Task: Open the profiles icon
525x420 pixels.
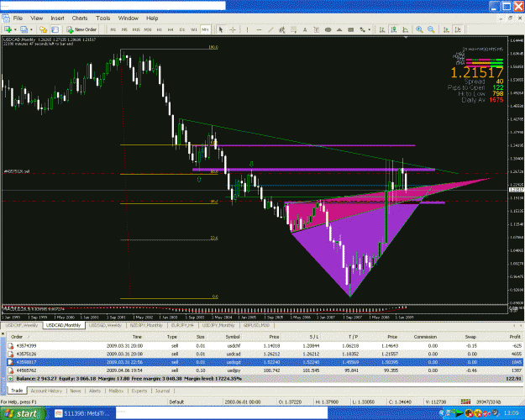Action: click(24, 29)
